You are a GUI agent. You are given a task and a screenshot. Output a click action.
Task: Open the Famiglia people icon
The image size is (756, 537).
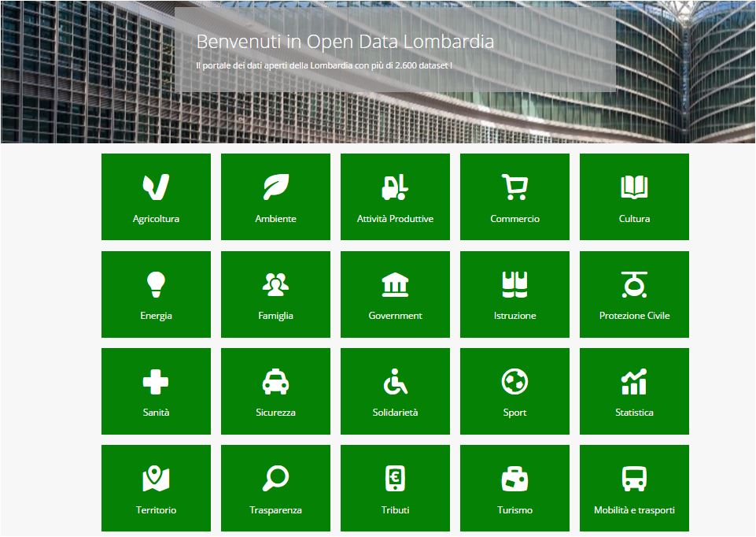[x=276, y=284]
